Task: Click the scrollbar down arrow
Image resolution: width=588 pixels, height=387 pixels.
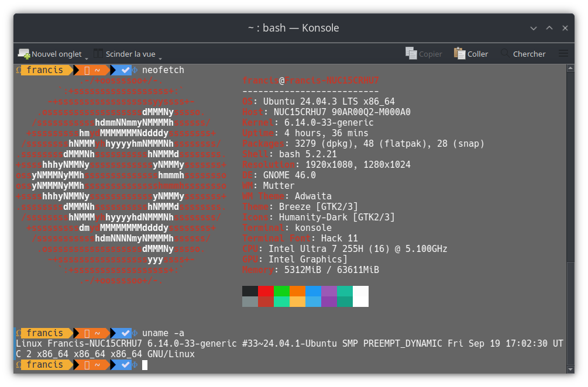Action: [570, 369]
